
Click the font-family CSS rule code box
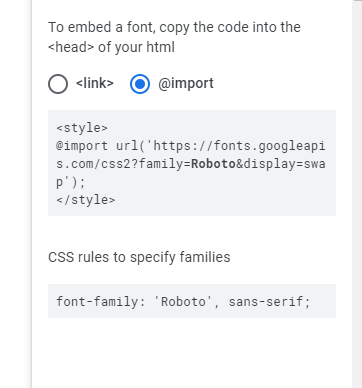point(192,301)
